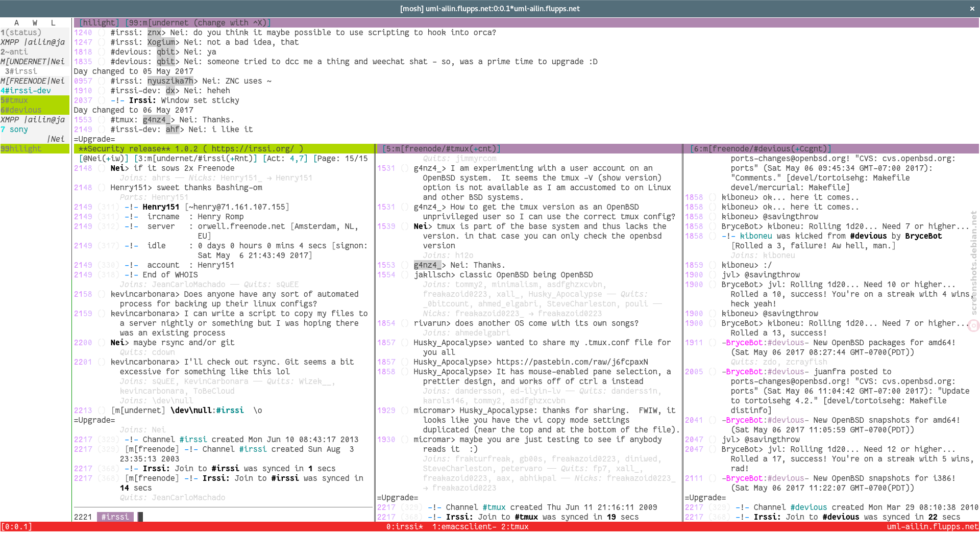Open the https://irssi.org/ link in topic

click(253, 149)
